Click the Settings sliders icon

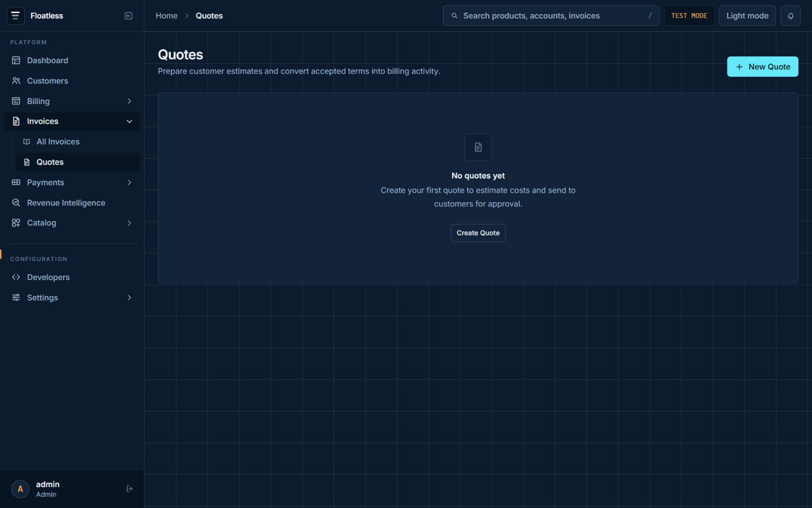click(x=16, y=297)
